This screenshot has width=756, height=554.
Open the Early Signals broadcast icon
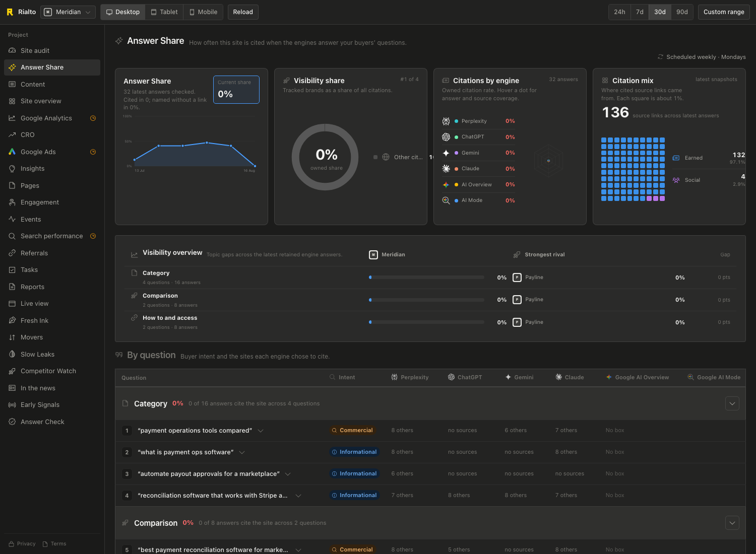pos(12,405)
